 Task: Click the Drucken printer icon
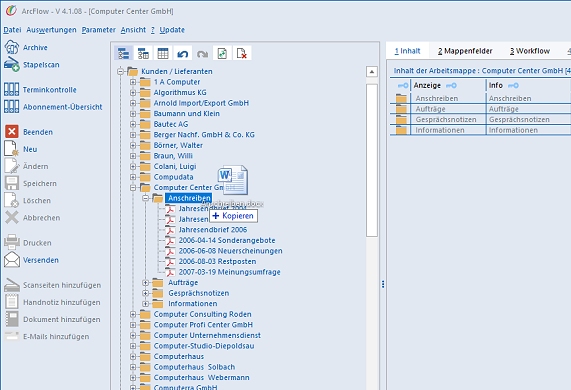[12, 243]
